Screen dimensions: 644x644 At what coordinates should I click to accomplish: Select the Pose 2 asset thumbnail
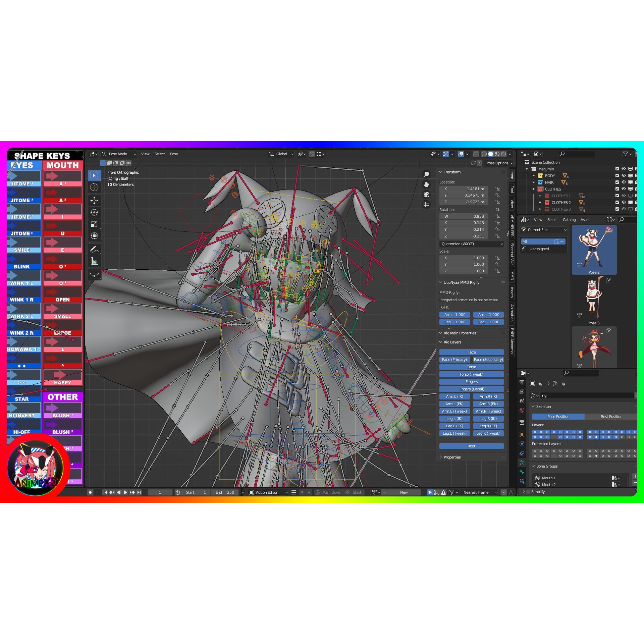[594, 250]
